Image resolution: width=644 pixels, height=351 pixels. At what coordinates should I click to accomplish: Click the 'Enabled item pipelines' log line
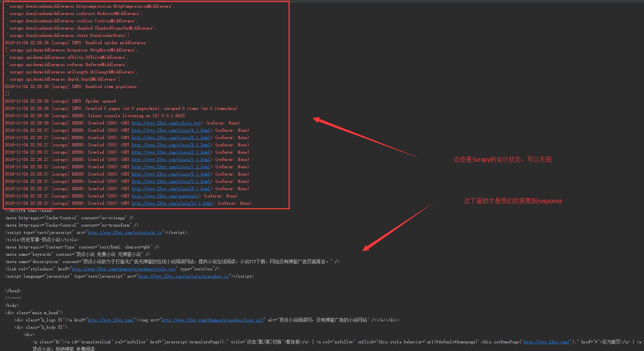tap(71, 86)
